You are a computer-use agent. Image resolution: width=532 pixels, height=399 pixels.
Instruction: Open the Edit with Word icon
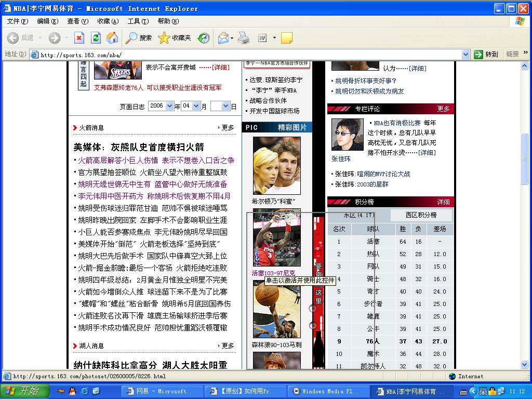(x=262, y=37)
